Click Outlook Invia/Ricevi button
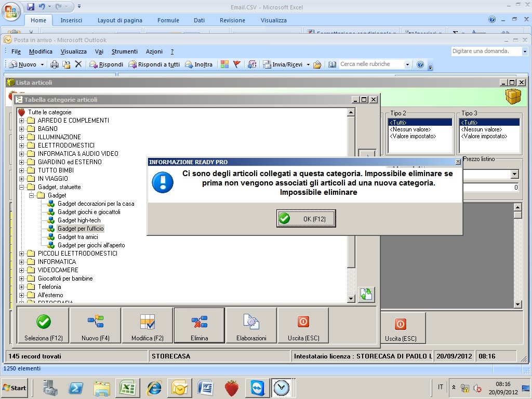The image size is (532, 399). [283, 64]
